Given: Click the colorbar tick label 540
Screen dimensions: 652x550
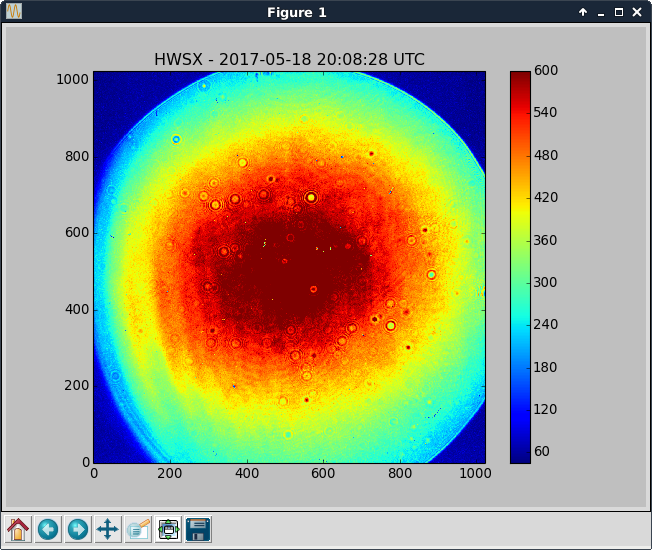Looking at the screenshot, I should [x=546, y=112].
